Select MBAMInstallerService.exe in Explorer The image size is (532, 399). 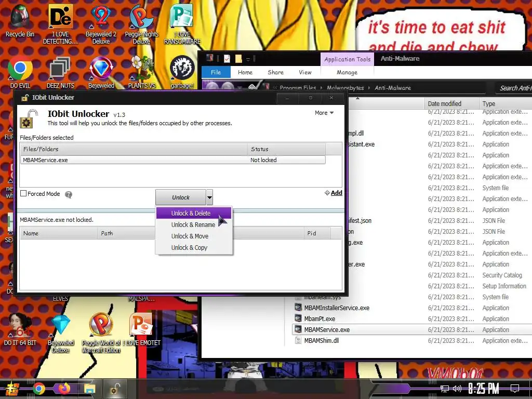click(x=337, y=308)
